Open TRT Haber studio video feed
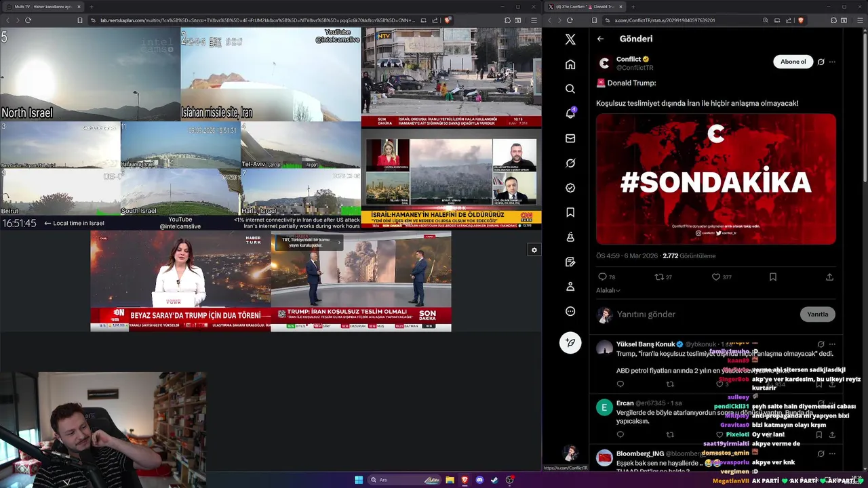Image resolution: width=868 pixels, height=488 pixels. (x=361, y=281)
